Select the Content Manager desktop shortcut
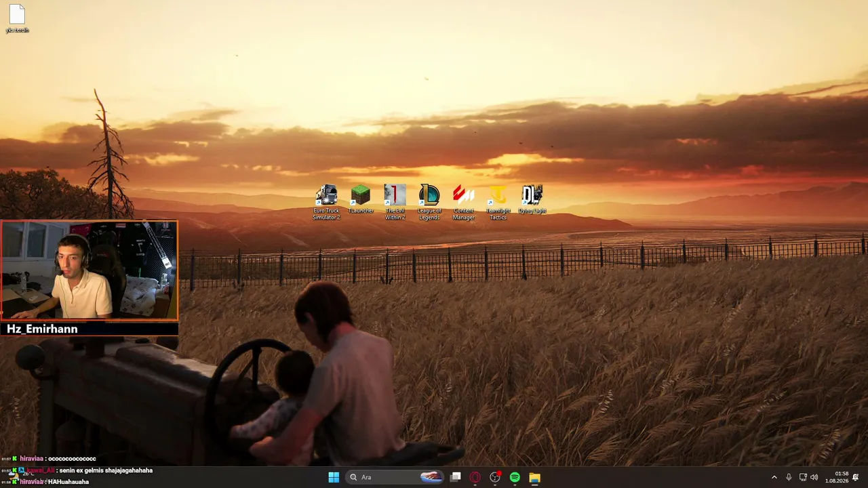Image resolution: width=868 pixels, height=488 pixels. (464, 202)
